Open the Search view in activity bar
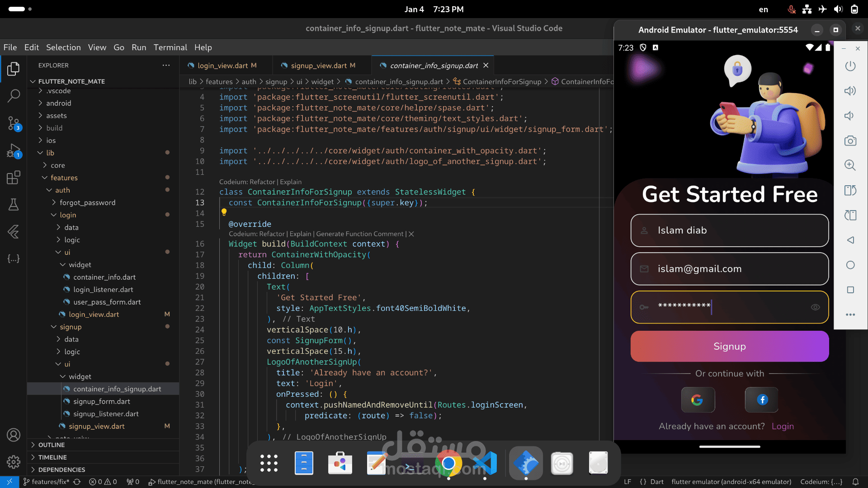The width and height of the screenshot is (868, 488). click(x=14, y=95)
